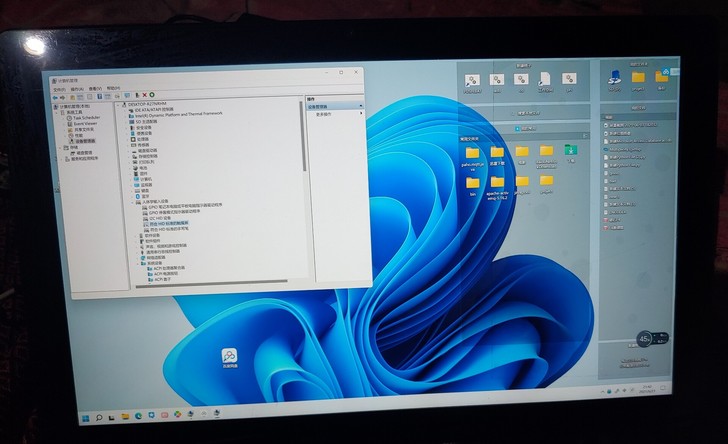Open the paho.mqtt.java desktop folder
The image size is (728, 444).
click(x=473, y=158)
